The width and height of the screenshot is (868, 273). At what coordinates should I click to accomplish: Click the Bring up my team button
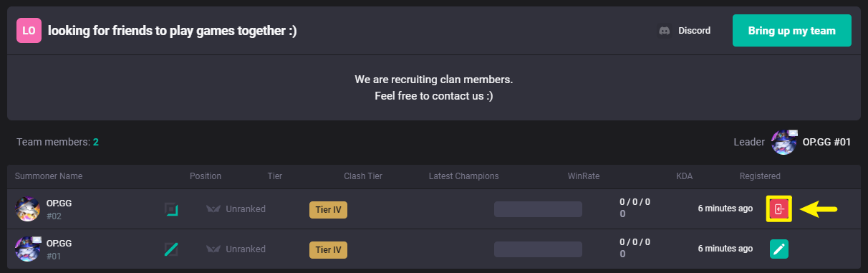(x=792, y=31)
